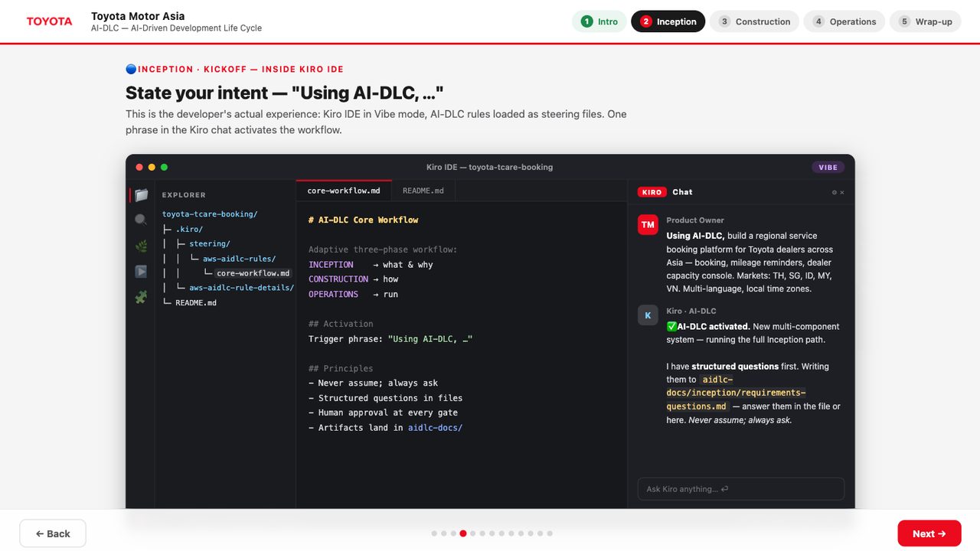Viewport: 980px width, 551px height.
Task: Switch to the README.md editor tab
Action: point(423,191)
